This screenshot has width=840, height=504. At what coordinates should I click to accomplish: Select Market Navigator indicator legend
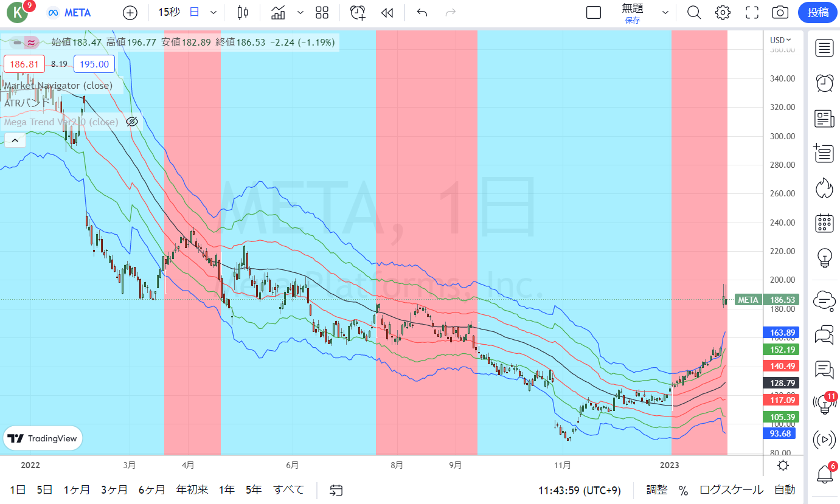(x=58, y=86)
